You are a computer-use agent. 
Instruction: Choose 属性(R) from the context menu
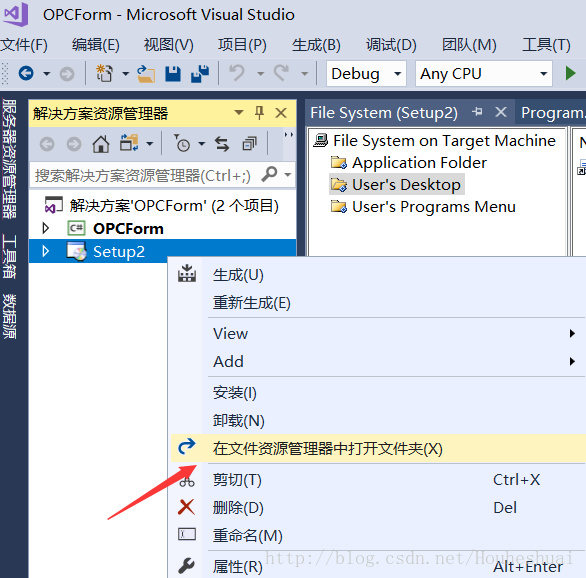(x=378, y=566)
